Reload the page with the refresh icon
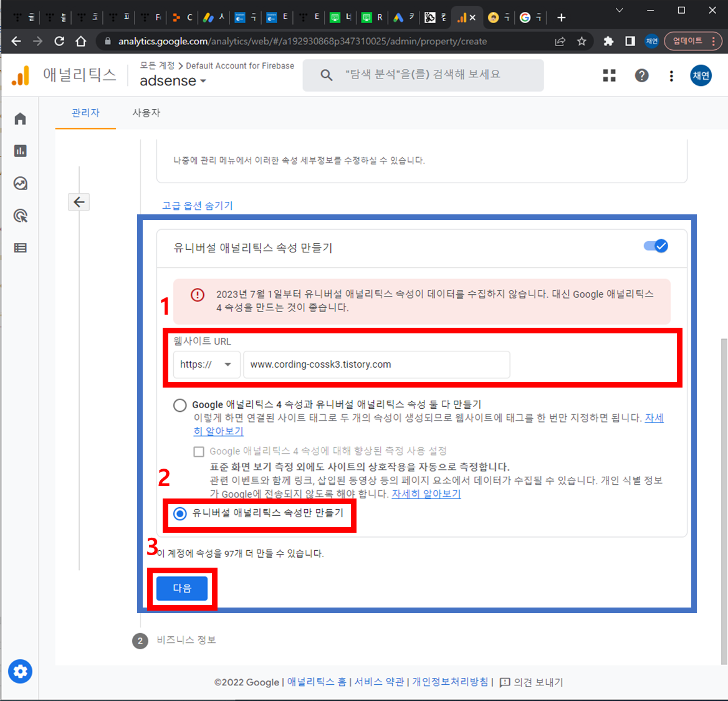 (x=59, y=41)
